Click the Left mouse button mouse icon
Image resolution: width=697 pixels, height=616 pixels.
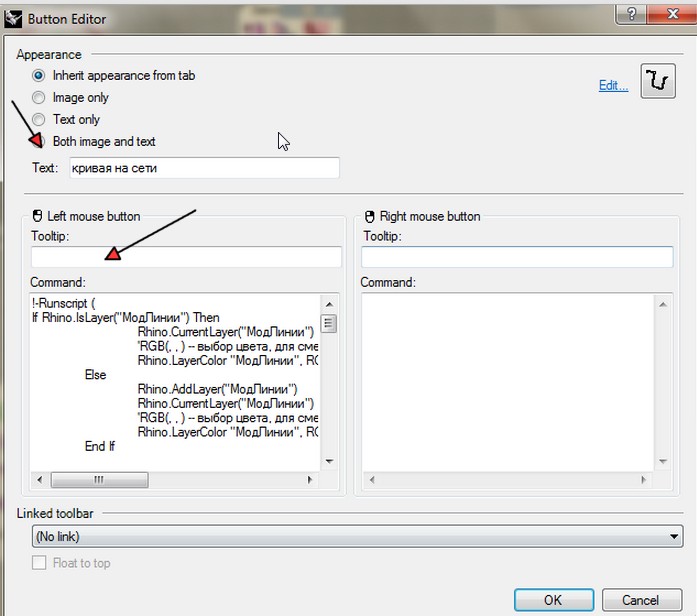coord(38,216)
